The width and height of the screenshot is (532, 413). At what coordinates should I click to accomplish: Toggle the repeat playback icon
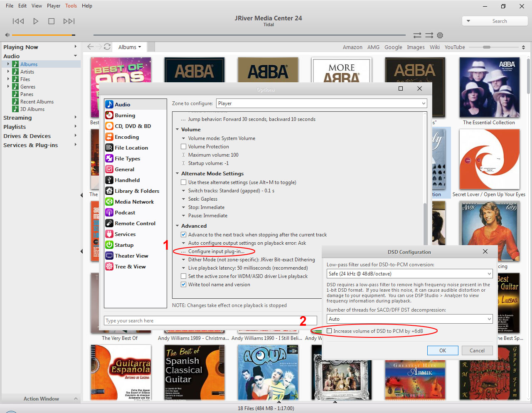tap(417, 35)
